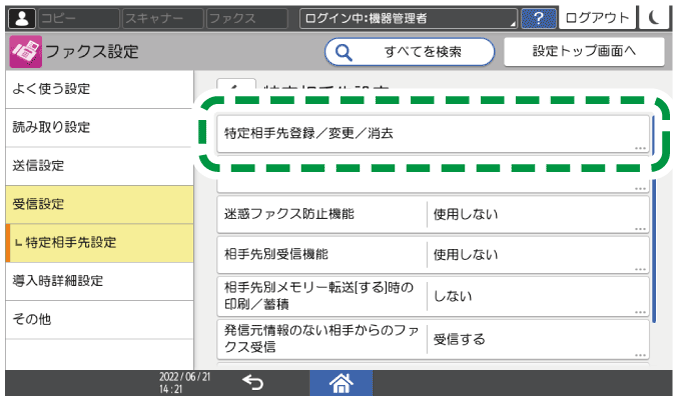The height and width of the screenshot is (400, 680).
Task: Open 迷惑ファクス防止機能 setting
Action: pos(433,214)
